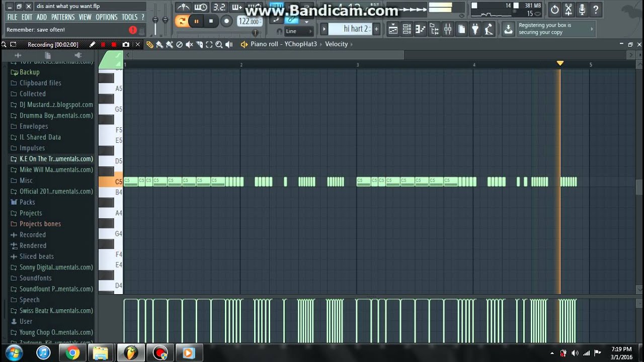Viewport: 644px width, 362px height.
Task: Open the FILE menu
Action: (12, 17)
